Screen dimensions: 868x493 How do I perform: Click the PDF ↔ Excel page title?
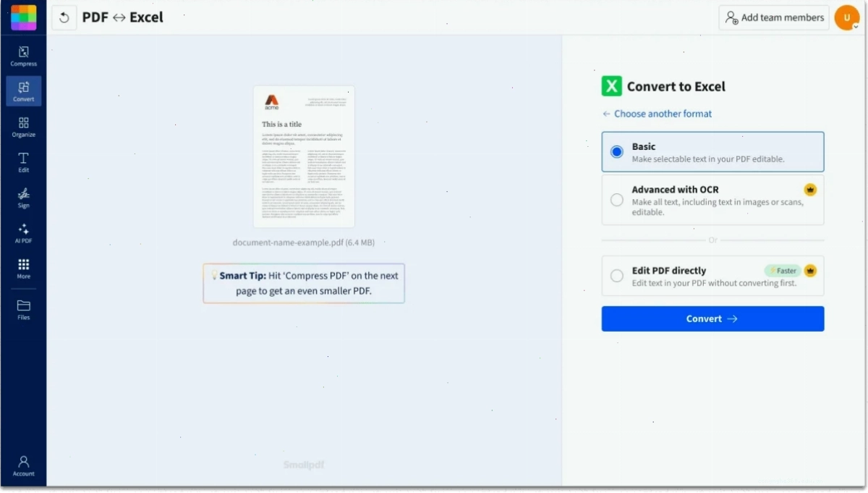[x=123, y=17]
